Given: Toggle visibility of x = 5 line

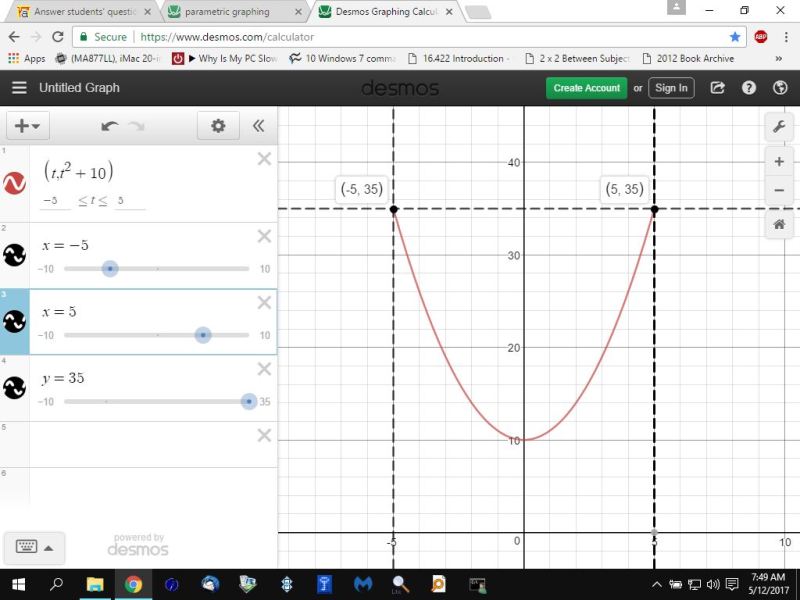Looking at the screenshot, I should 14,321.
